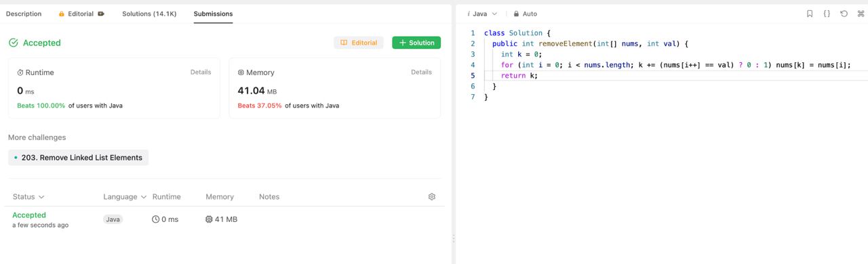Click the 'Beats 100.00%' runtime text
Screen dimensions: 868x264
(x=41, y=106)
